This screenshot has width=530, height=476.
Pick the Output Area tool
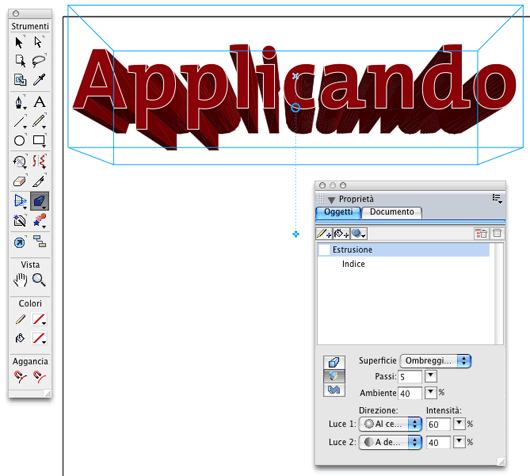[x=20, y=80]
